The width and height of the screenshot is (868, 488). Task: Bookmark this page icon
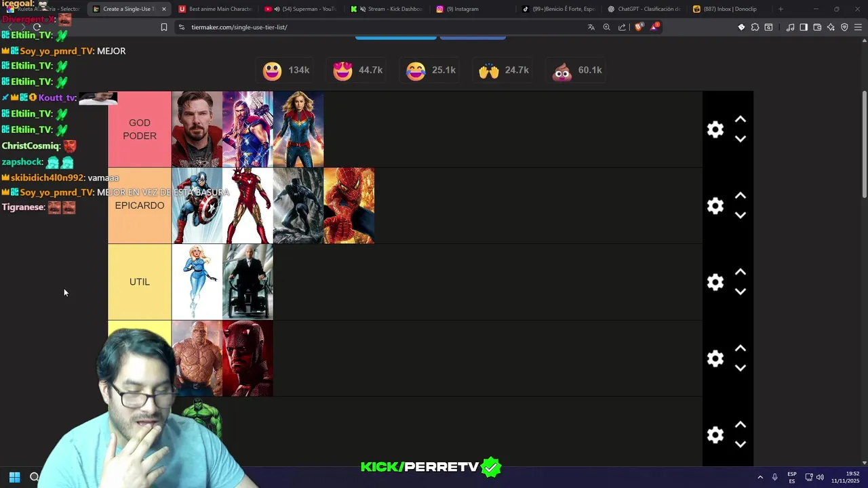pos(163,27)
